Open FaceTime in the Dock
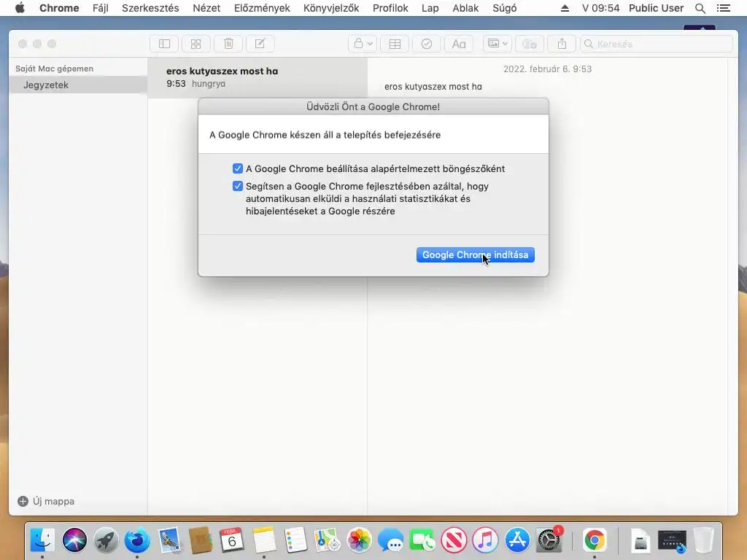This screenshot has height=560, width=747. click(x=422, y=540)
